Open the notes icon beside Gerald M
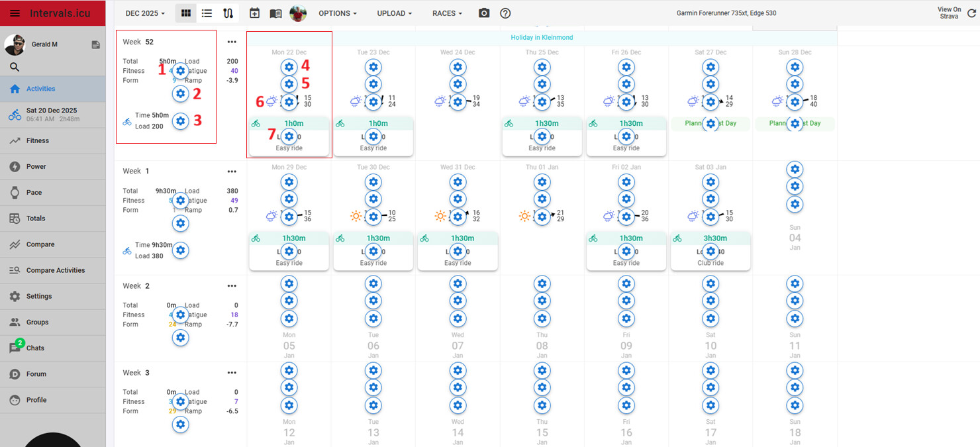The width and height of the screenshot is (980, 447). pos(96,44)
